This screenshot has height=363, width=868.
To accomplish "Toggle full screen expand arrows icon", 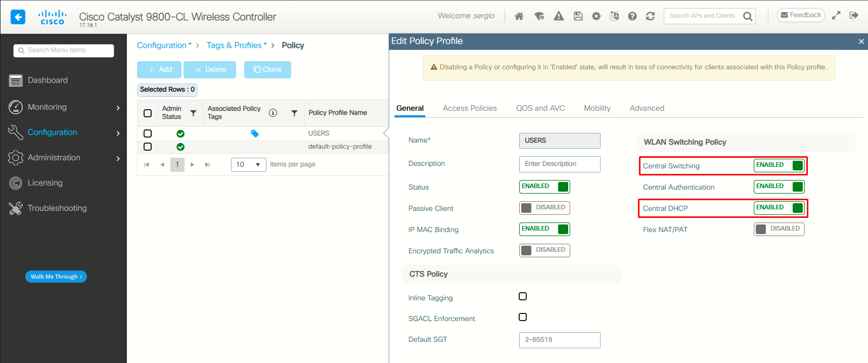I will pyautogui.click(x=836, y=15).
